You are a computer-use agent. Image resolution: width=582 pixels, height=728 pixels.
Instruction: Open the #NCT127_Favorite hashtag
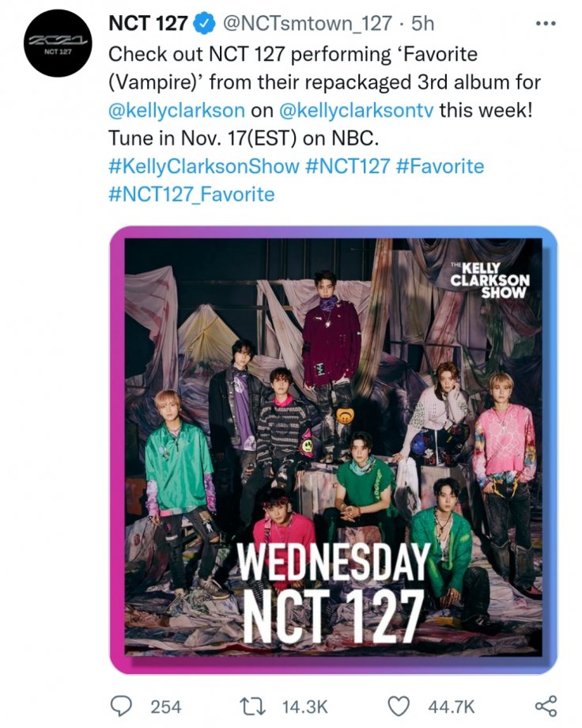click(x=191, y=194)
